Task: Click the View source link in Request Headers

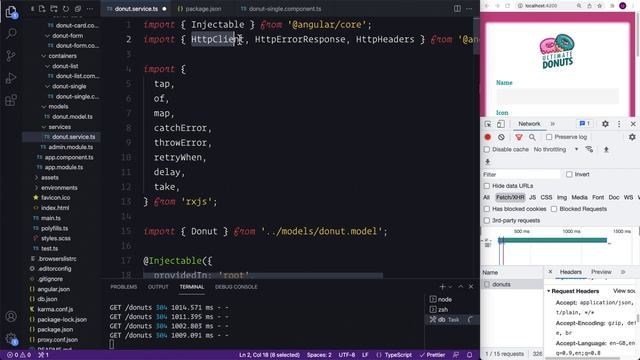Action: click(624, 291)
